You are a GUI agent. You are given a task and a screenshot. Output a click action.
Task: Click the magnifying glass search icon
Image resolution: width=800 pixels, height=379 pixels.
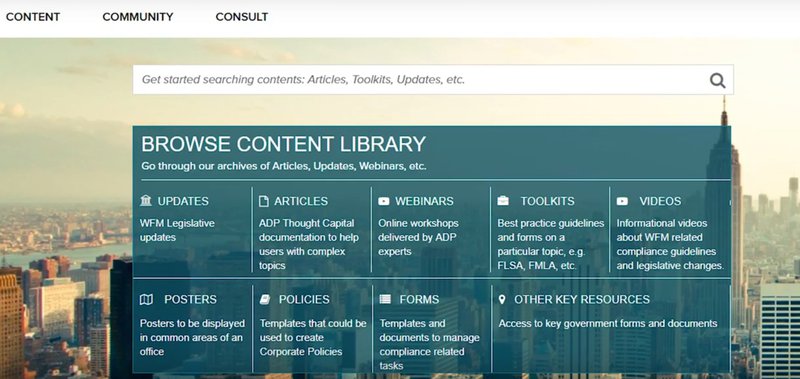click(x=717, y=80)
